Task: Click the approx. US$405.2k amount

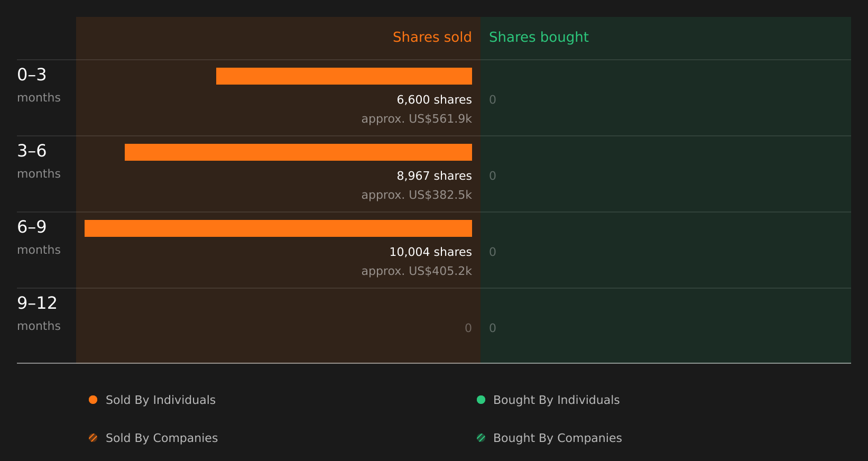Action: (417, 271)
